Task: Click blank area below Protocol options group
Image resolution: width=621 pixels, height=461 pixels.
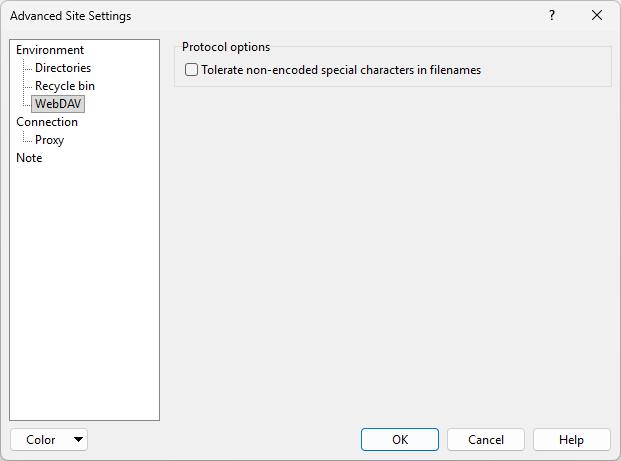Action: (x=390, y=250)
